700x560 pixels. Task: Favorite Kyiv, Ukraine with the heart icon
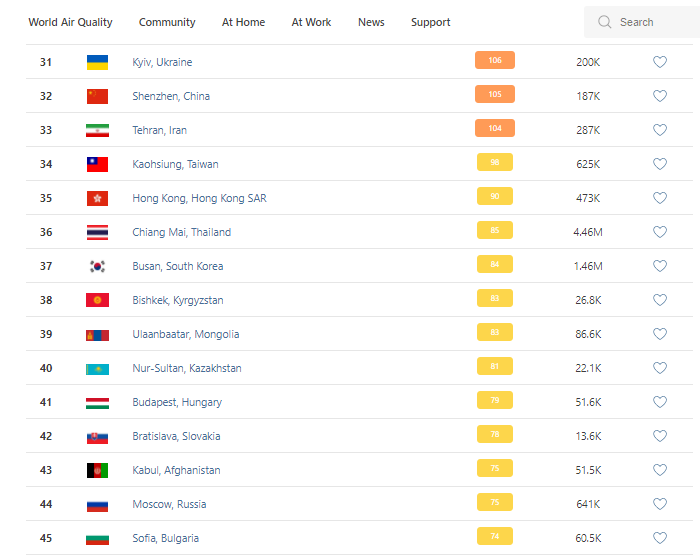point(660,62)
